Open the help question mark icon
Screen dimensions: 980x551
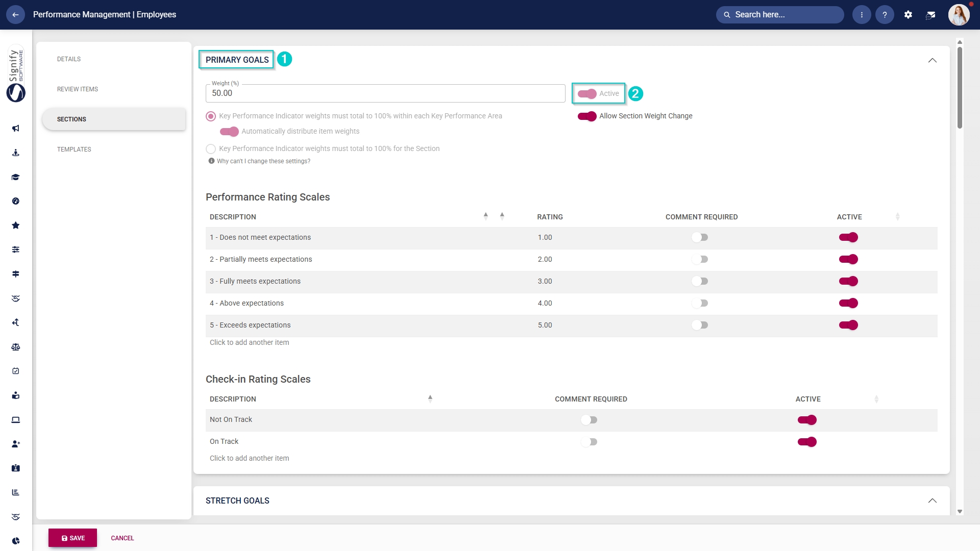885,15
